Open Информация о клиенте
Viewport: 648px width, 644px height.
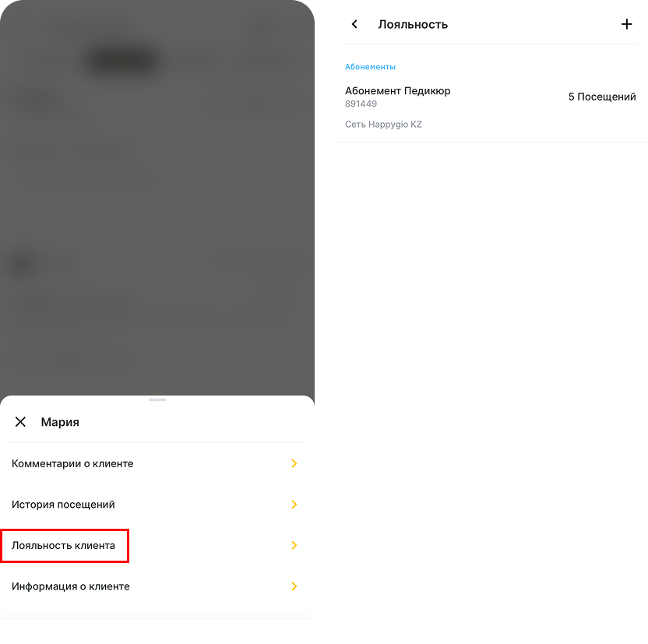[x=157, y=586]
